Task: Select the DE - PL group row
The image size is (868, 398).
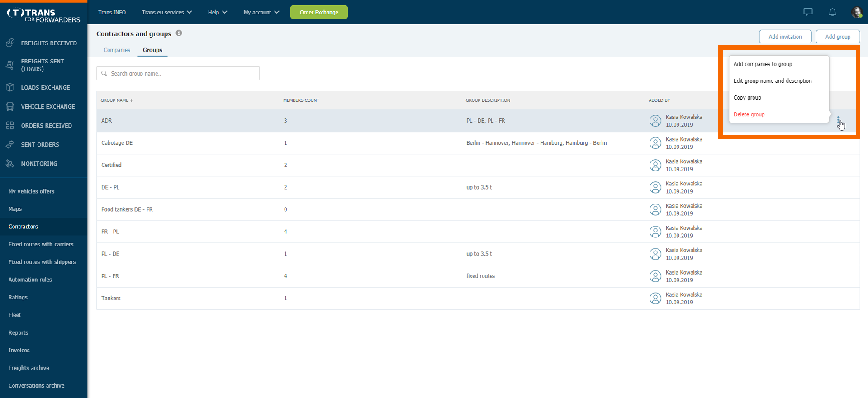Action: (x=478, y=187)
